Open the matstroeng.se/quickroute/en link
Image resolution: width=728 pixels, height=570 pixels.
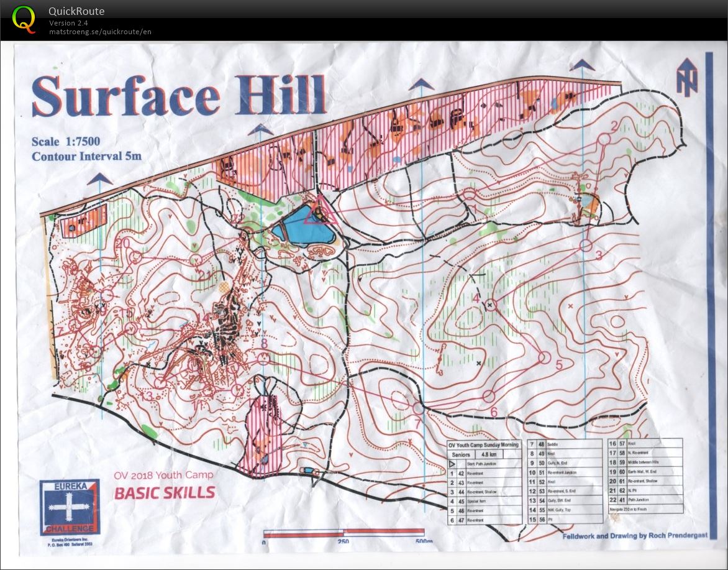(101, 31)
